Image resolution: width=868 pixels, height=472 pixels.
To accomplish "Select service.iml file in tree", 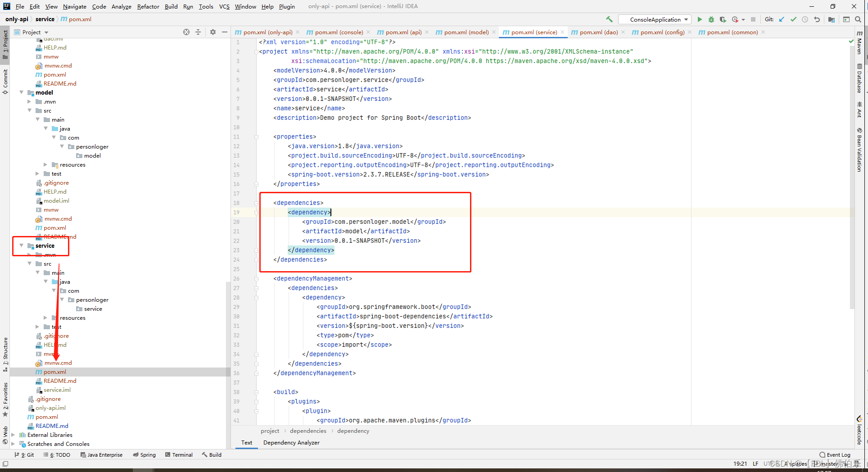I will (x=57, y=390).
